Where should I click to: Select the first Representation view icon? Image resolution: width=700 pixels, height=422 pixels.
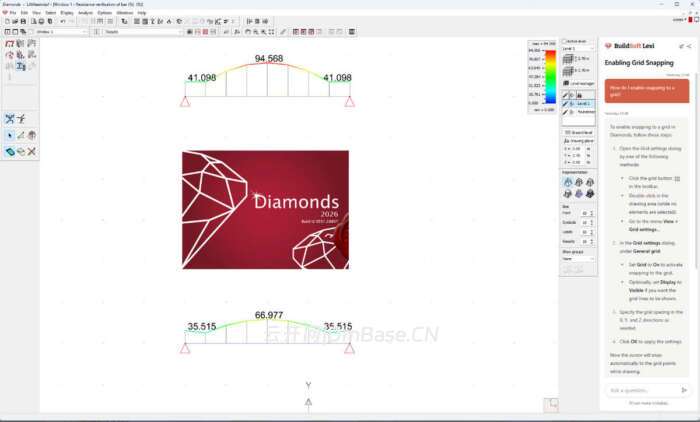(568, 182)
